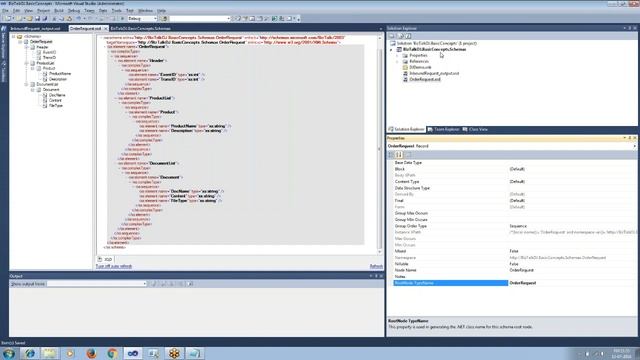Click the Undo icon in the toolbar
This screenshot has height=360, width=640.
(x=78, y=18)
